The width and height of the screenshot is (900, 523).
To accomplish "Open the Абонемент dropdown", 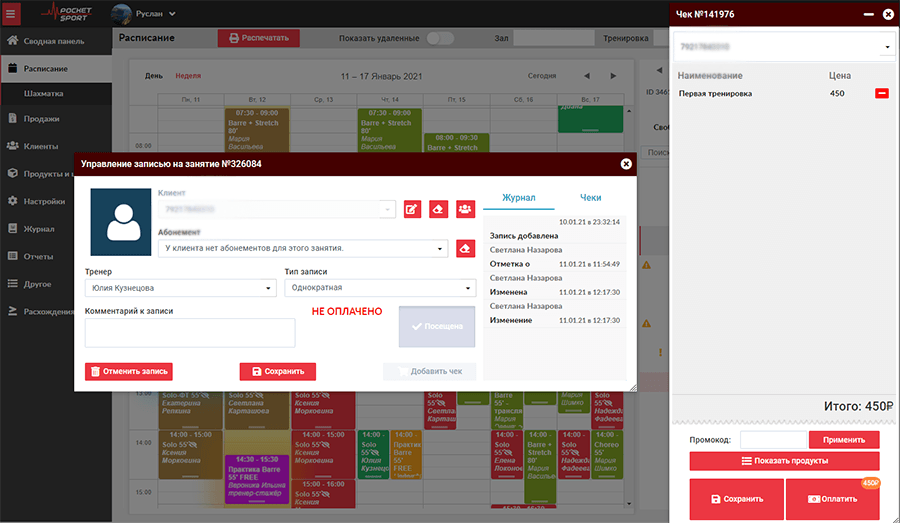I will coord(303,249).
